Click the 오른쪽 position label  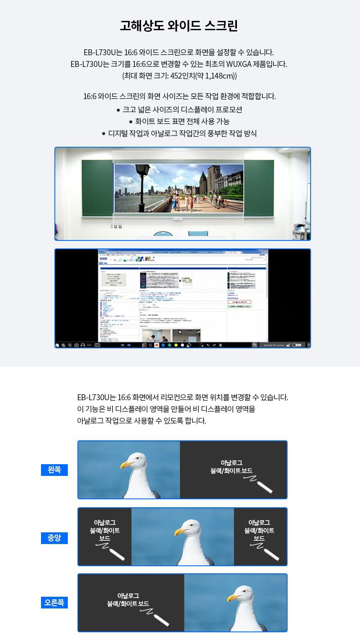[x=54, y=603]
